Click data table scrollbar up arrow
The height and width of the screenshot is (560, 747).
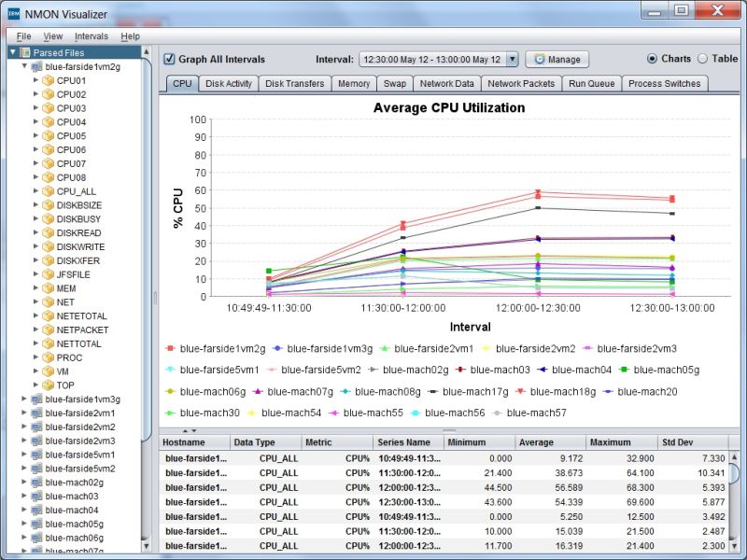[x=734, y=456]
